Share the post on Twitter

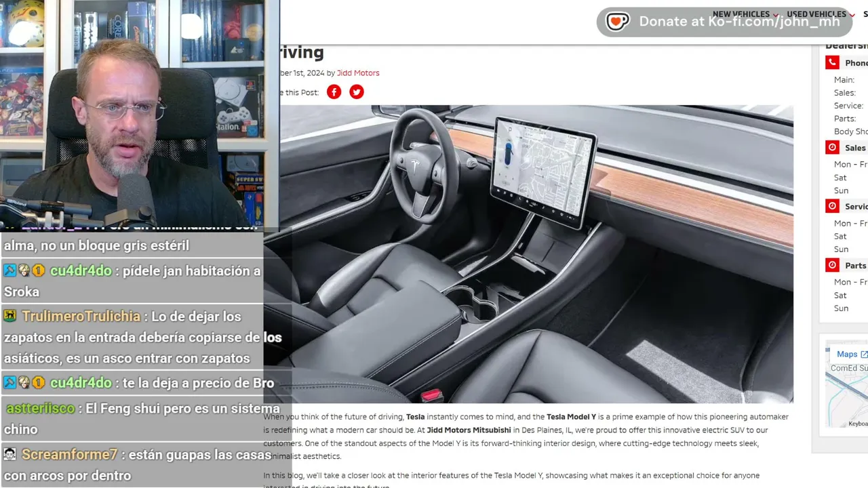357,92
